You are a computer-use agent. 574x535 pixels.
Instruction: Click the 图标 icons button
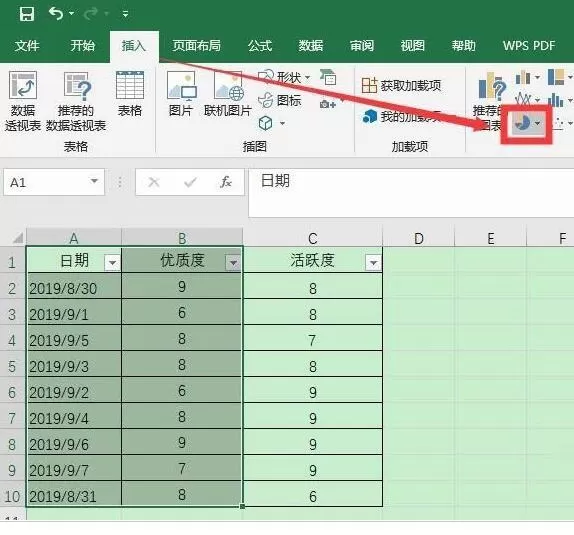pyautogui.click(x=279, y=100)
